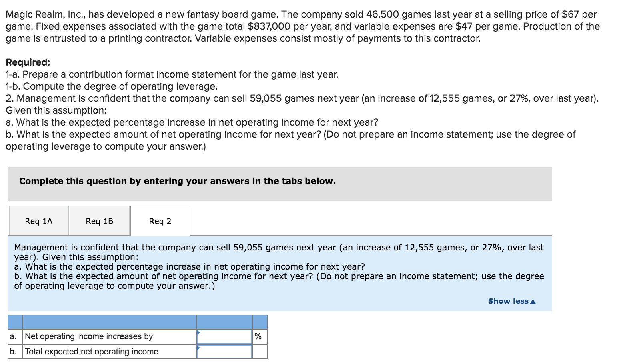
Task: Click the gray 'Complete this question' banner
Action: point(177,181)
